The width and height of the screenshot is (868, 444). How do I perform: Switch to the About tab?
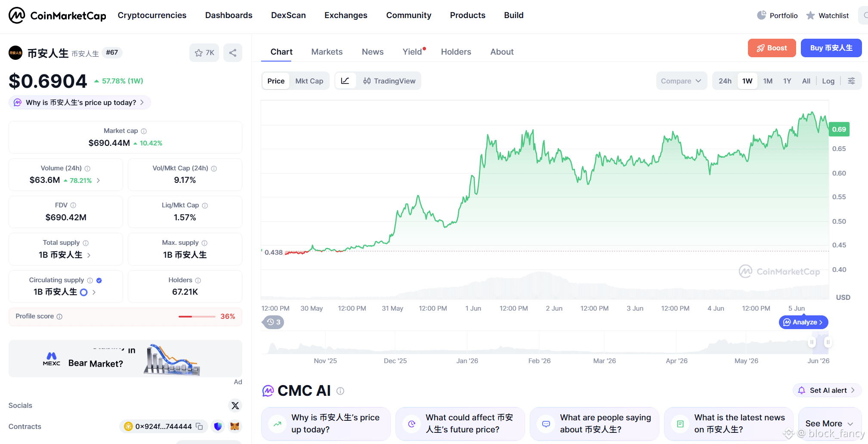502,52
